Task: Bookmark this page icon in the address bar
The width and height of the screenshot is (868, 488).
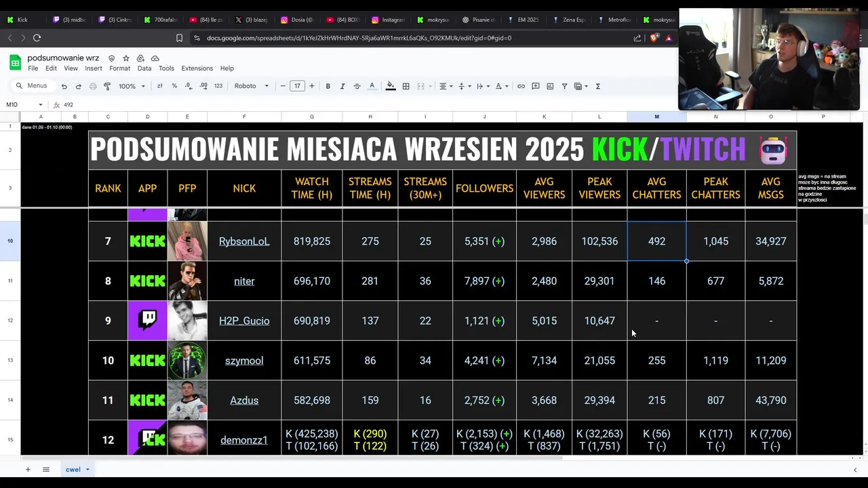Action: (179, 38)
